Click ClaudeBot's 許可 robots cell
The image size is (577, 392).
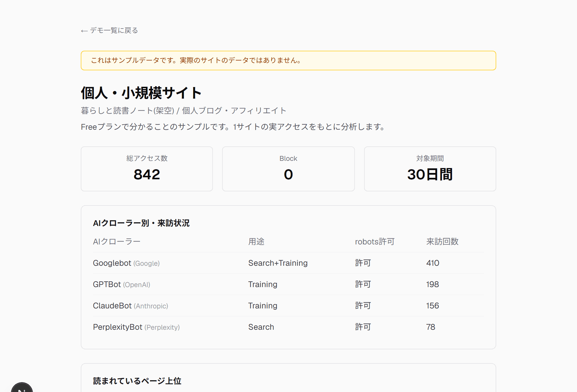(x=363, y=306)
